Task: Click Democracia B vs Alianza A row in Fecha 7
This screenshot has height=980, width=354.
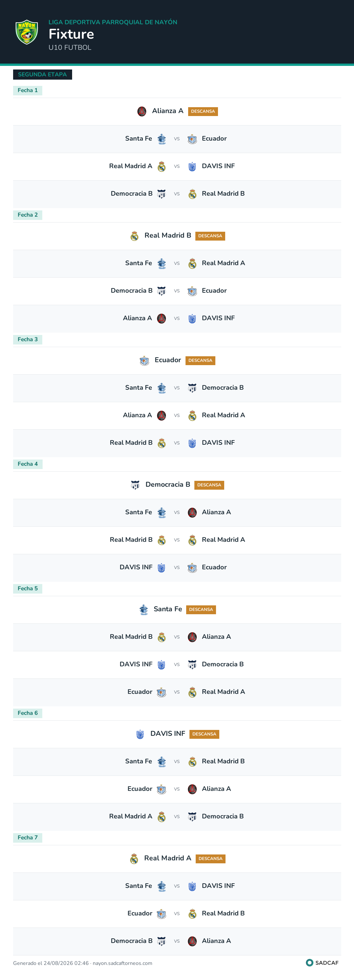Action: pos(177,941)
